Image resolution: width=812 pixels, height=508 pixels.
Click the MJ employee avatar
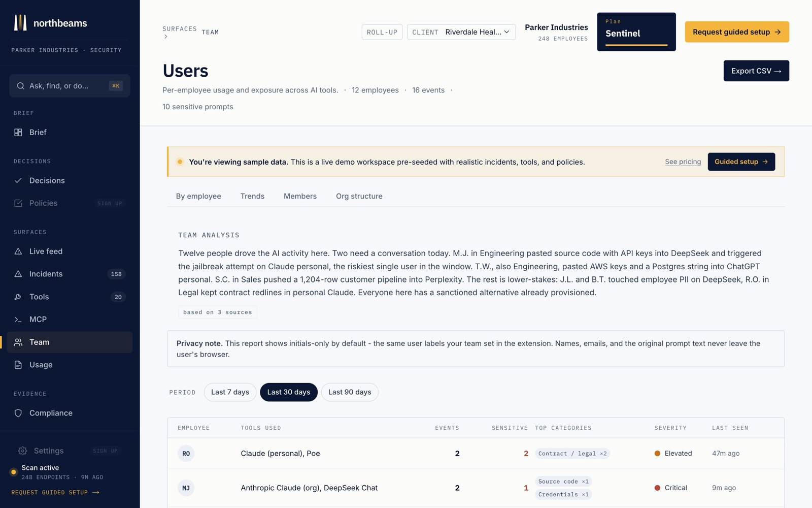[186, 488]
